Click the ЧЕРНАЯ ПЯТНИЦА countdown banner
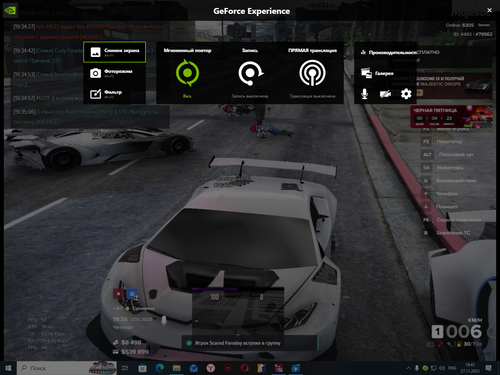The width and height of the screenshot is (500, 375). [451, 117]
